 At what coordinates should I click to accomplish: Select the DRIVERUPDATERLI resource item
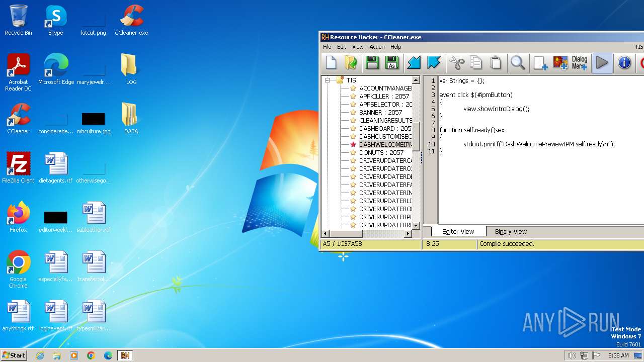[x=385, y=201]
